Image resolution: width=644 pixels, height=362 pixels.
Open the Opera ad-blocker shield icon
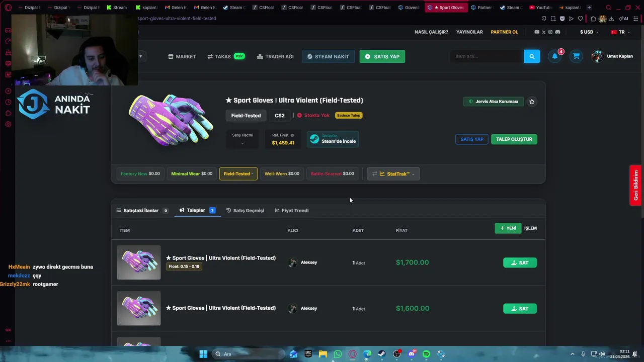click(562, 19)
